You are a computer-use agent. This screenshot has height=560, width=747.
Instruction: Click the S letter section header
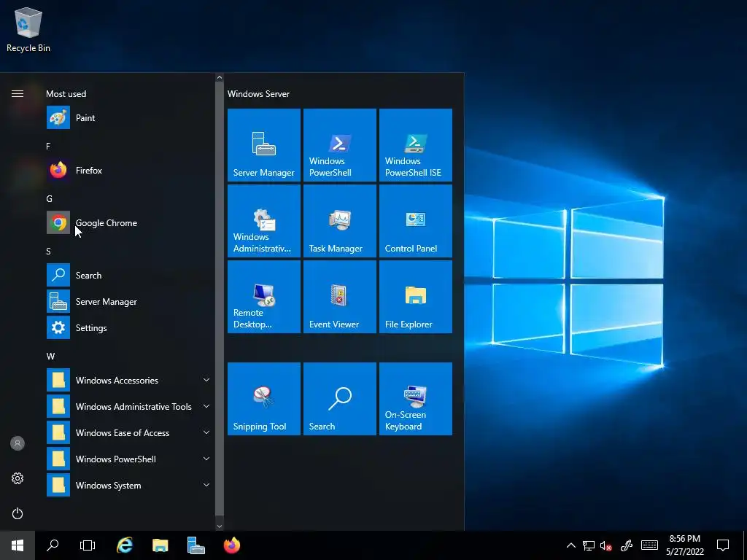pos(49,251)
